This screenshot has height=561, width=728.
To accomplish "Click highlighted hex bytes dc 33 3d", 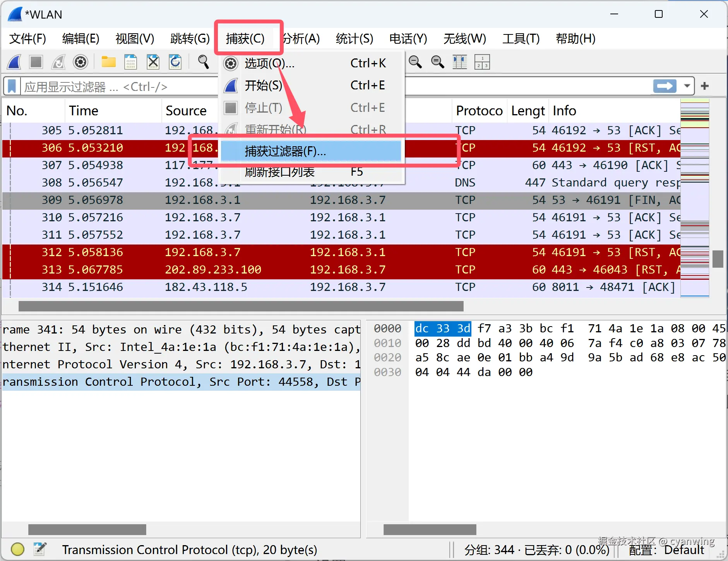I will click(x=443, y=328).
